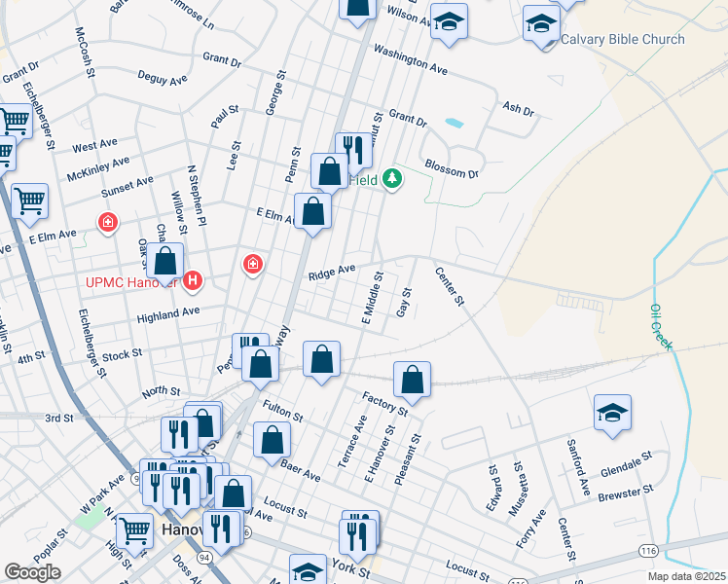Screen dimensions: 728x584
Task: Click the shopping bag marker by Factory St
Action: [413, 380]
